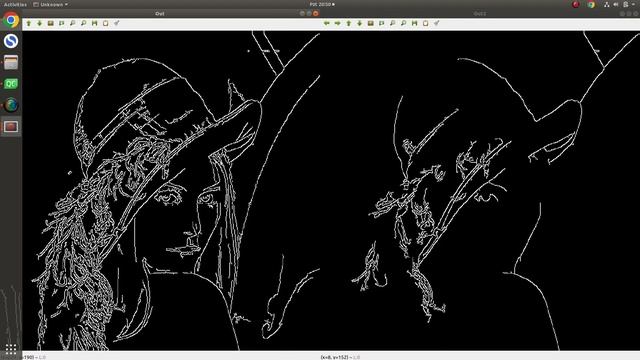
Task: Reset zoom to original size in Out window
Action: 51,23
